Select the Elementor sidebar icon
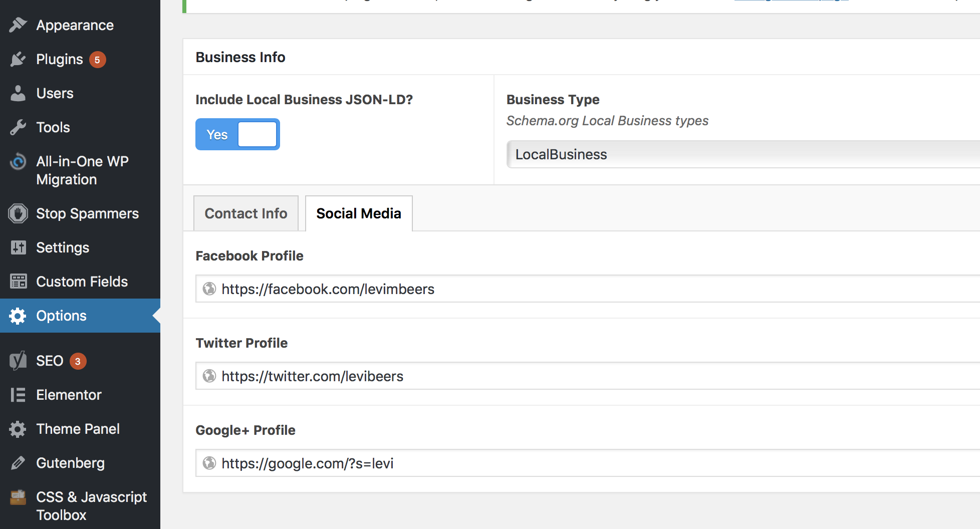The width and height of the screenshot is (980, 529). coord(19,395)
